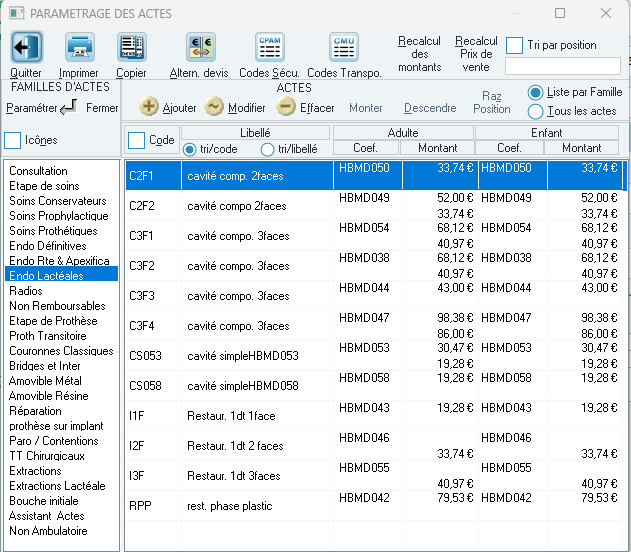Screen dimensions: 631x552
Task: Open the CPAM Codes Sécu. icon
Action: pos(270,47)
